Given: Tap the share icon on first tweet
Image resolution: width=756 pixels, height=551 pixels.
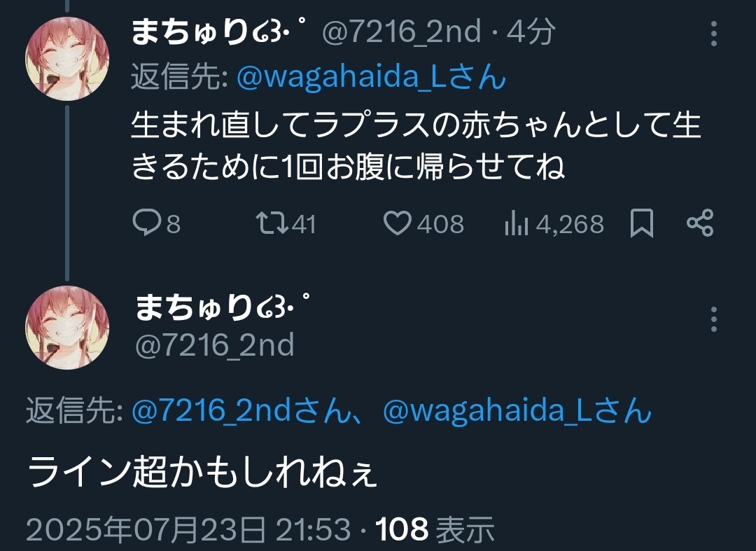Looking at the screenshot, I should tap(700, 223).
